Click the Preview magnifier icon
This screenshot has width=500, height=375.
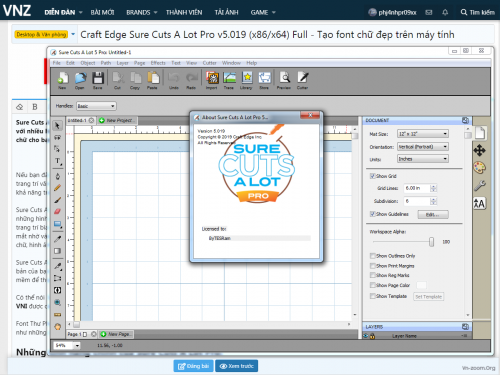click(x=284, y=78)
